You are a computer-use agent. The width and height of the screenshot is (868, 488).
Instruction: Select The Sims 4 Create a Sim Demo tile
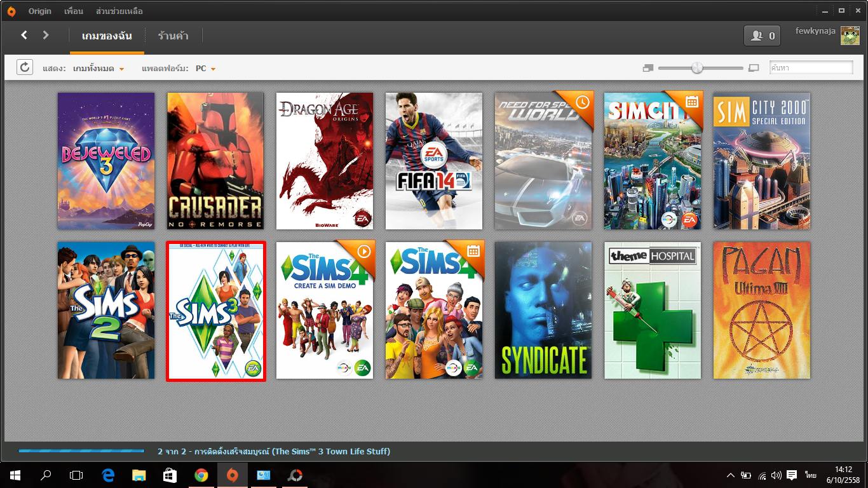click(x=325, y=310)
